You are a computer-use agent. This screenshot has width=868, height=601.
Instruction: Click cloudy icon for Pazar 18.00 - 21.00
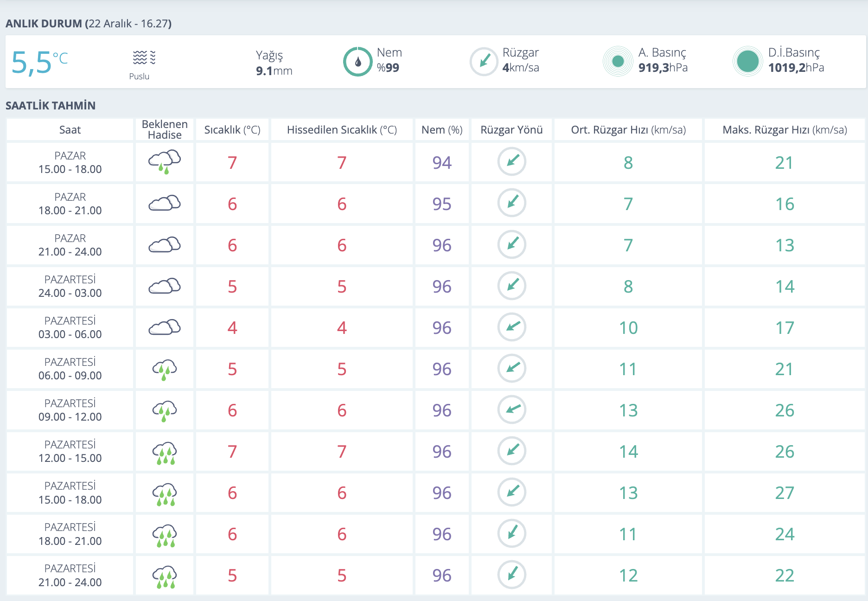tap(165, 203)
